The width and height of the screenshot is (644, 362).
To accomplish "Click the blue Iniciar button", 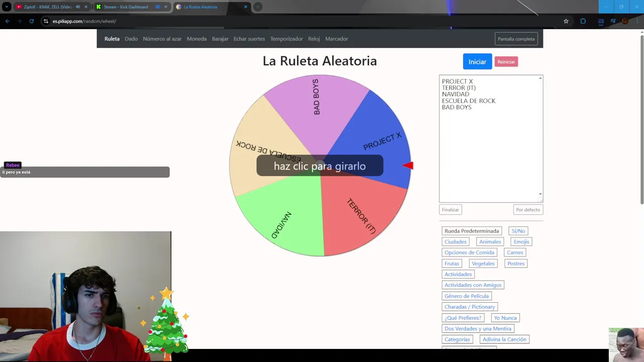I will coord(477,61).
